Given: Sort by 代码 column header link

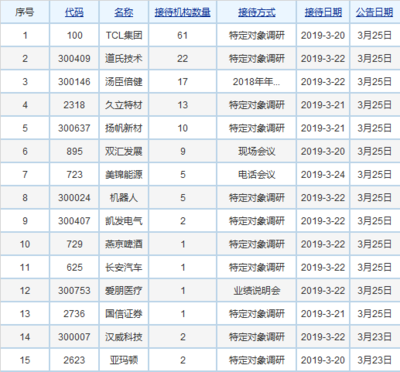Looking at the screenshot, I should point(74,12).
